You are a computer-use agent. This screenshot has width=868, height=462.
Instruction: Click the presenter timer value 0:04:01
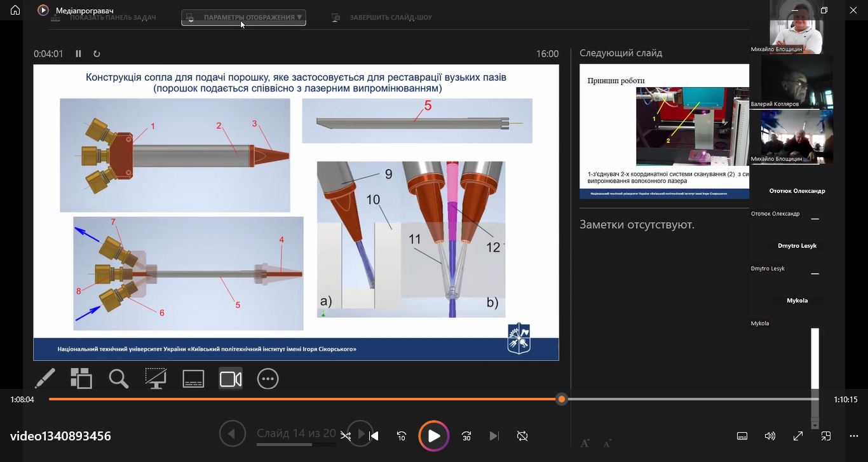point(48,54)
